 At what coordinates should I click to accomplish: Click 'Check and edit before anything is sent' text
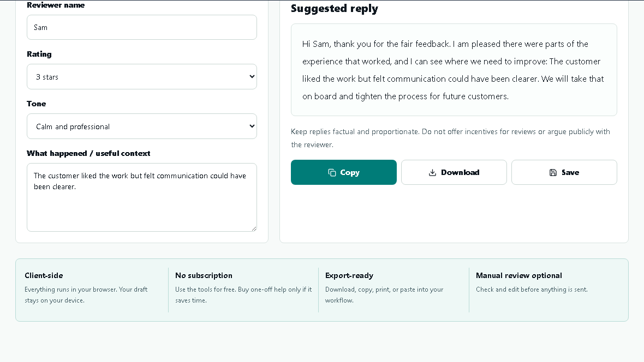(x=532, y=289)
